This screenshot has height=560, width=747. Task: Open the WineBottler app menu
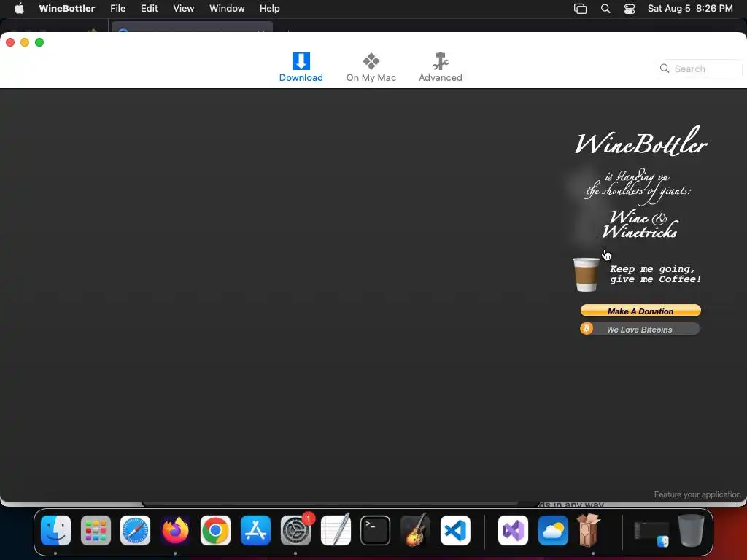click(66, 9)
